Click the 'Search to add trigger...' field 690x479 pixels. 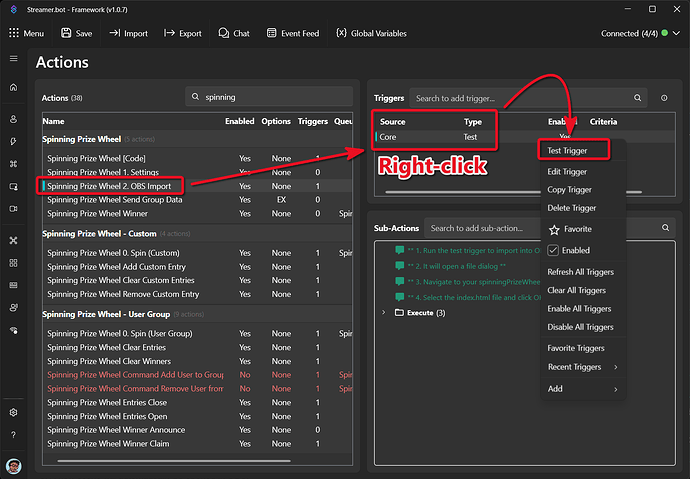click(528, 98)
